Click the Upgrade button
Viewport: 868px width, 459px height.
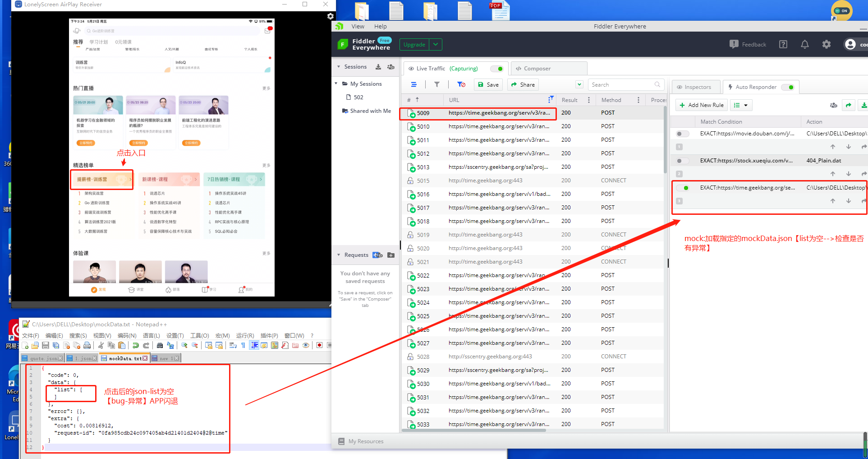coord(414,44)
